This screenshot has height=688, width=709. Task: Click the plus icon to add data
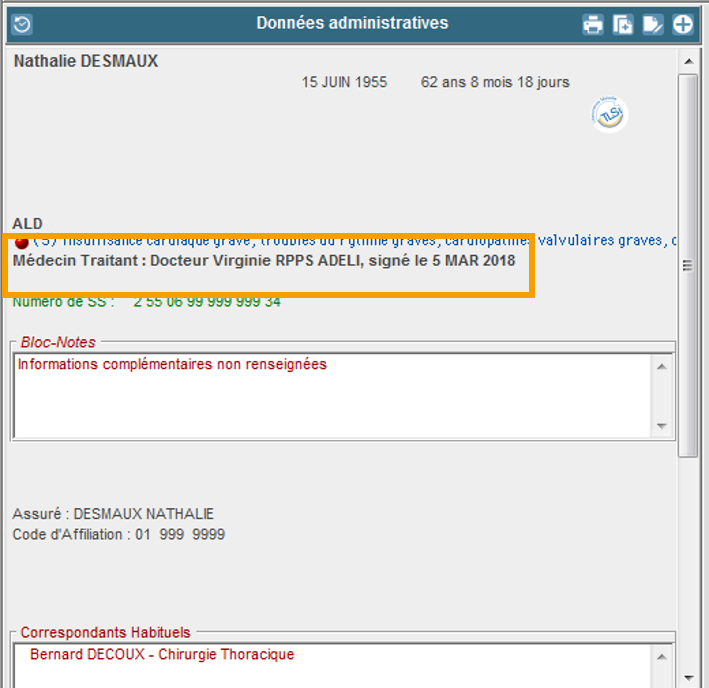click(683, 25)
